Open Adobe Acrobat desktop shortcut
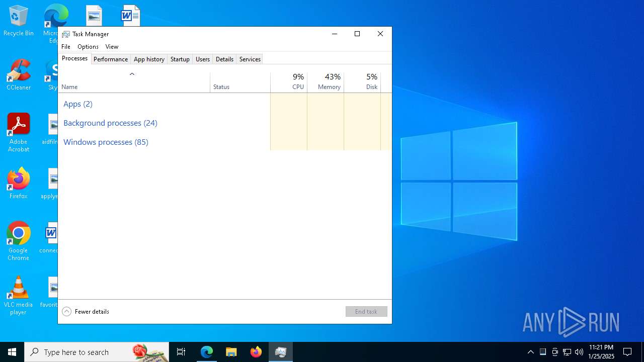 [19, 133]
